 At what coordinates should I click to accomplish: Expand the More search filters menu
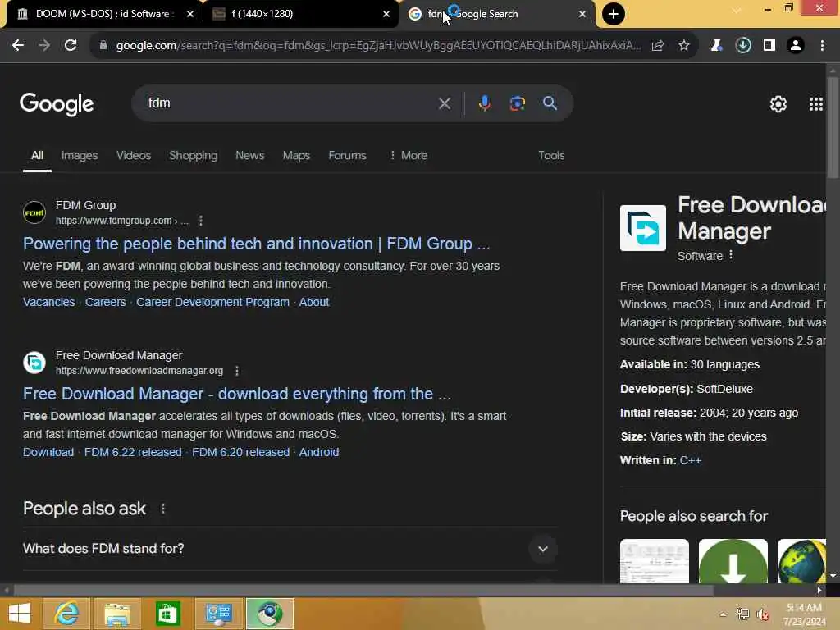tap(409, 155)
